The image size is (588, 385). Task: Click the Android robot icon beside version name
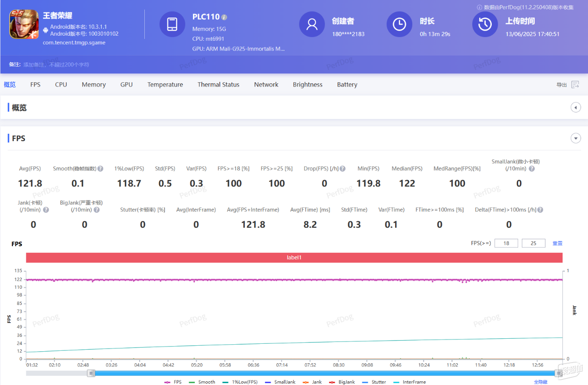45,30
